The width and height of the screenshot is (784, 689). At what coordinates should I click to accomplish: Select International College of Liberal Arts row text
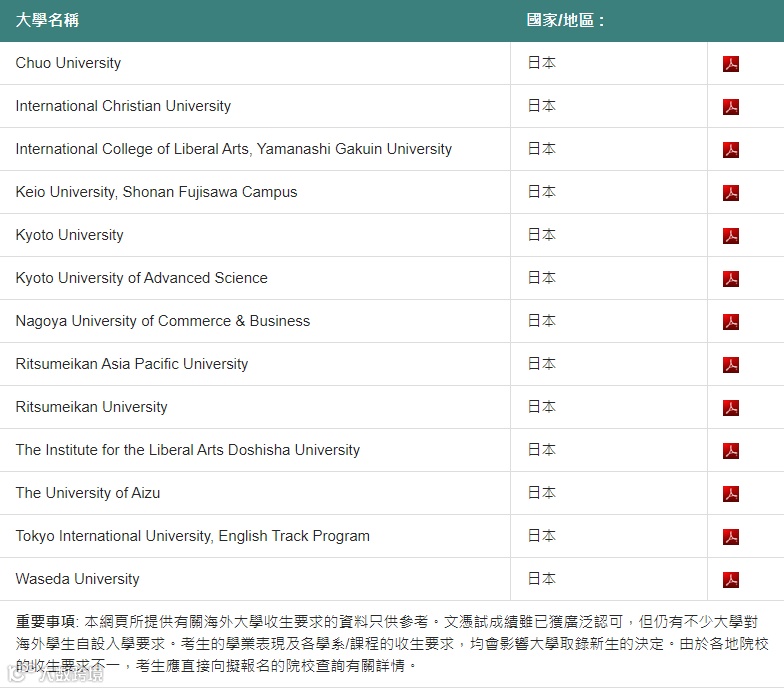pyautogui.click(x=234, y=149)
